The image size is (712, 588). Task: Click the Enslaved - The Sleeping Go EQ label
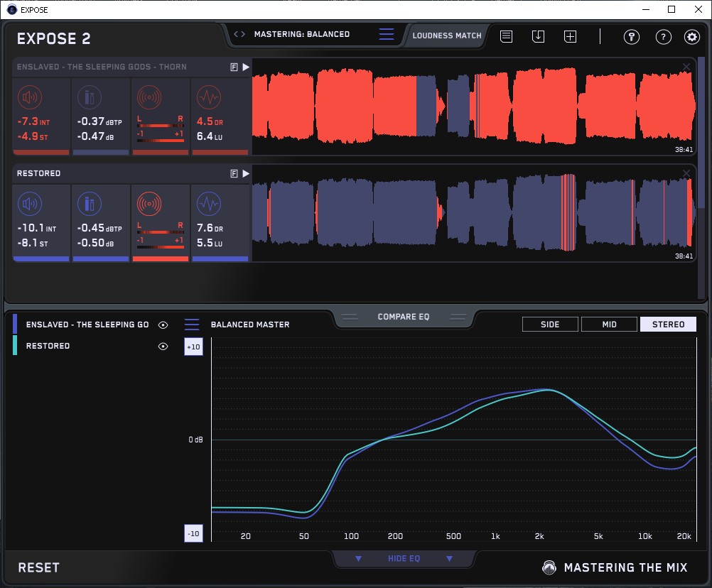(87, 325)
